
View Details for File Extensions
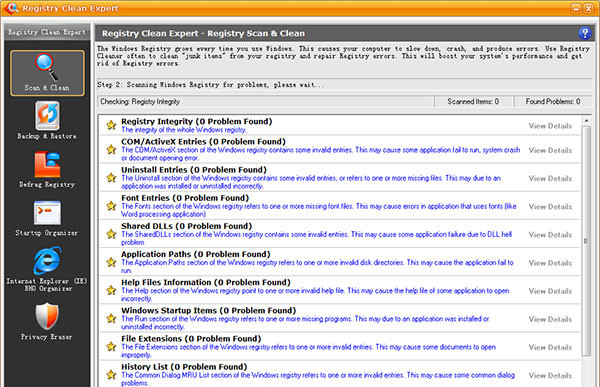[550, 347]
